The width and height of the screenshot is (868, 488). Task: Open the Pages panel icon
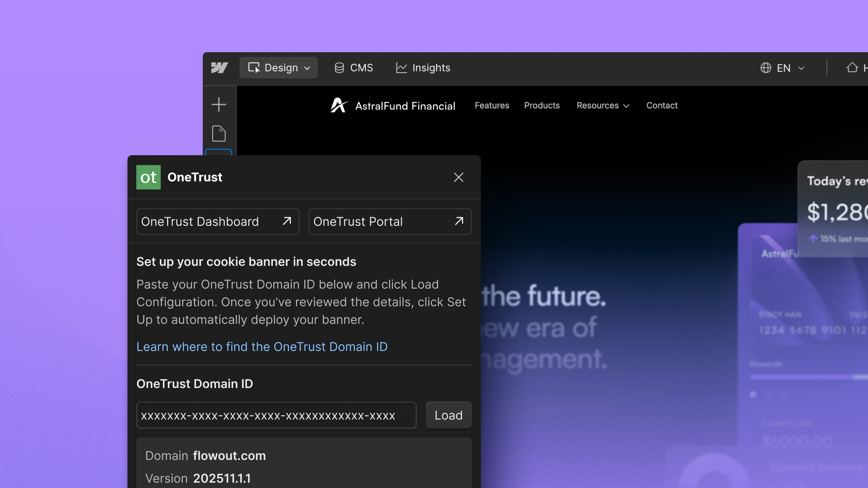pyautogui.click(x=219, y=134)
